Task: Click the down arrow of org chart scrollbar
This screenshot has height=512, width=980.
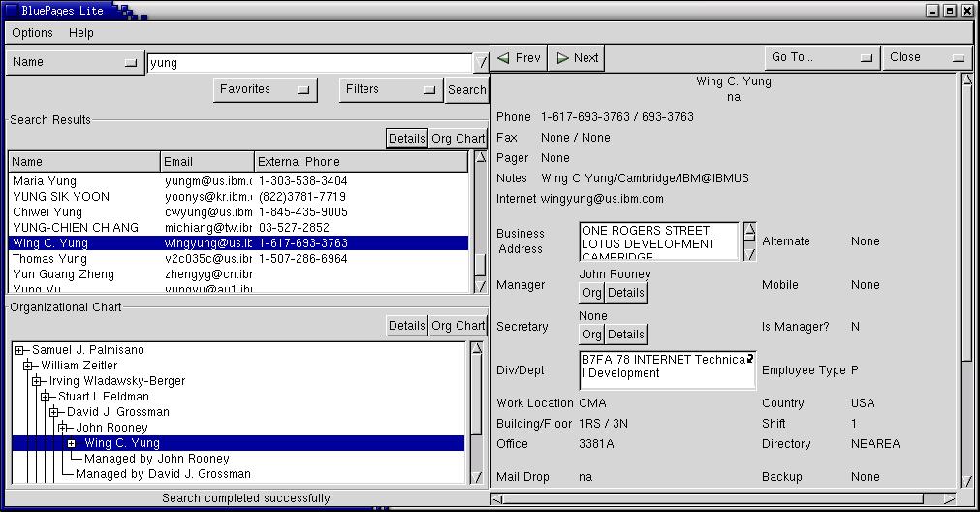Action: point(477,477)
